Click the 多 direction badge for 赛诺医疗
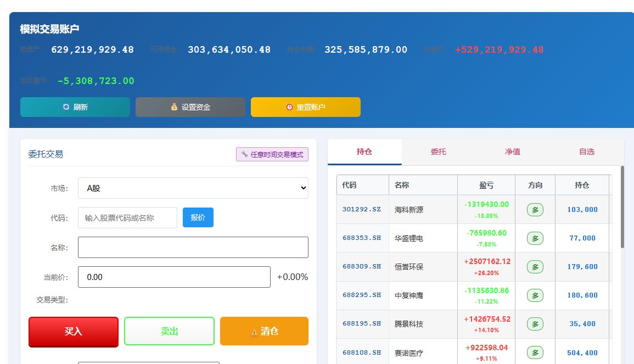Viewport: 634px width, 364px height. 535,352
